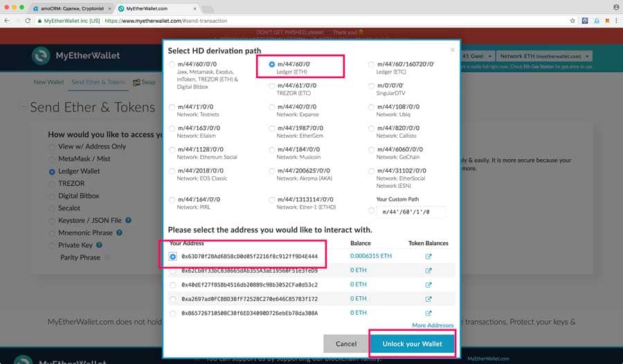Choose address 0x40dEf27f85Bb radio

tap(172, 285)
